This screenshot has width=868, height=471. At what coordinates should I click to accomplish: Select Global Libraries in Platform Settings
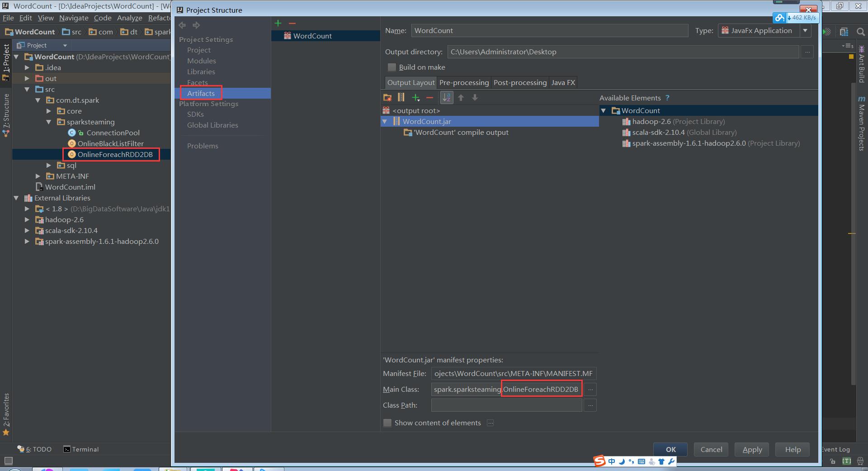click(x=212, y=125)
